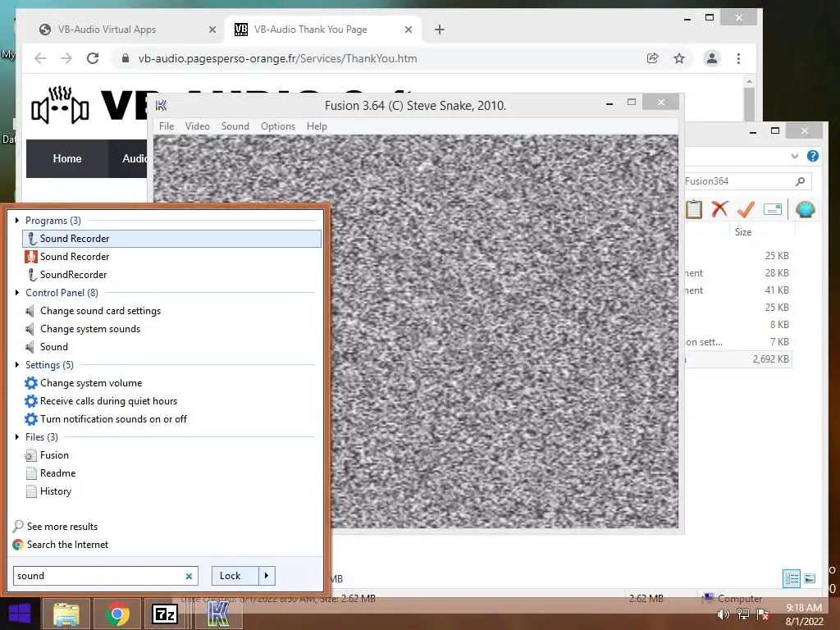
Task: Clear the sound search text
Action: pyautogui.click(x=189, y=577)
